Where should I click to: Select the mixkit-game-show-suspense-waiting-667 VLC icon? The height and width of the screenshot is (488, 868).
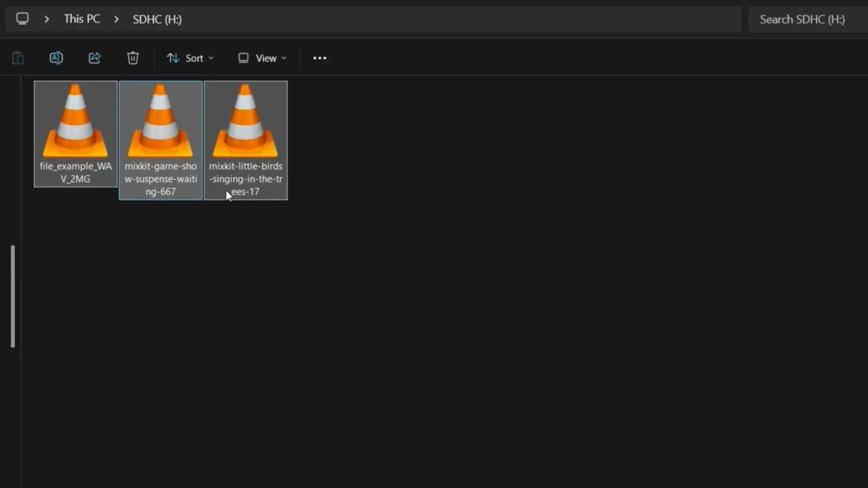160,121
